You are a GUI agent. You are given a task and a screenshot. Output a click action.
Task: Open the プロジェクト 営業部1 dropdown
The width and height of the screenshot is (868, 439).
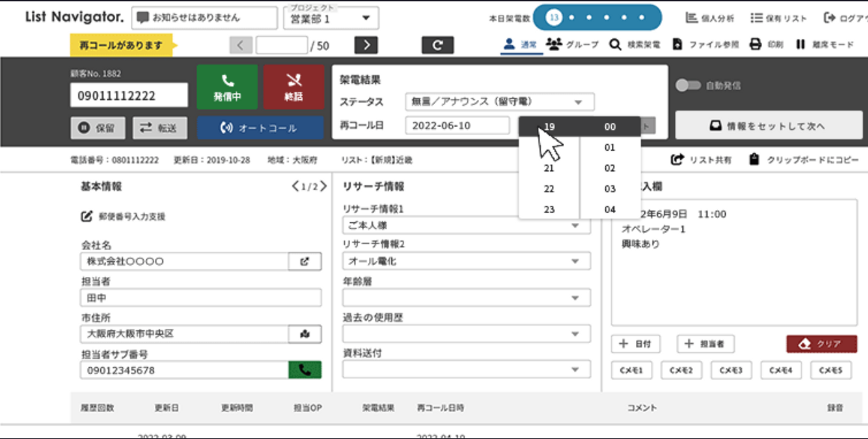331,18
